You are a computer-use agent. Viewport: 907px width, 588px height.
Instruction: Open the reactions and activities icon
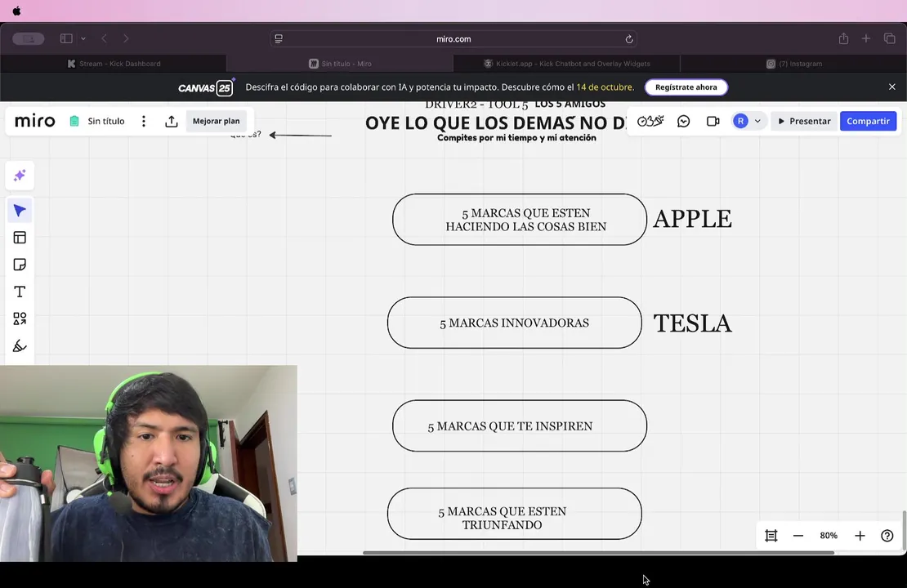650,121
